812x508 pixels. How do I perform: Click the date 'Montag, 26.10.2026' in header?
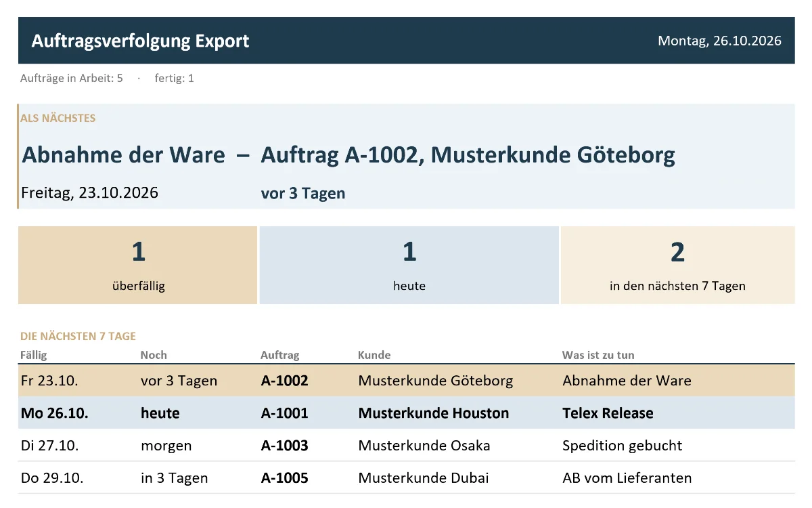719,41
